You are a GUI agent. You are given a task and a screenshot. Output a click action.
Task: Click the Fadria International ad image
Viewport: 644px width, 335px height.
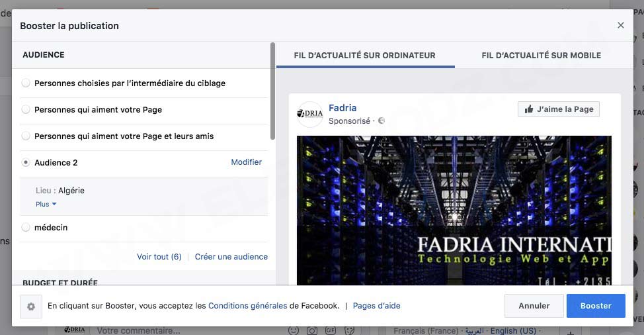[x=454, y=211]
